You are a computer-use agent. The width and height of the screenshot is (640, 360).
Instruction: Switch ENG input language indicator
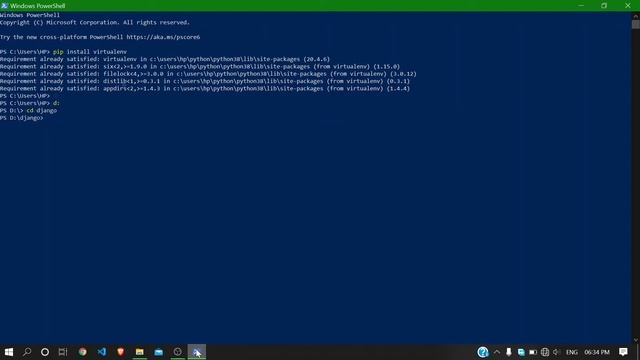[x=571, y=352]
